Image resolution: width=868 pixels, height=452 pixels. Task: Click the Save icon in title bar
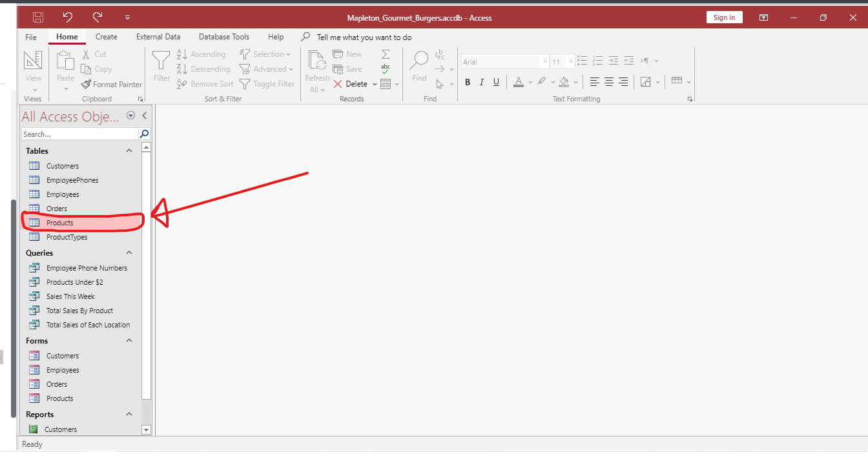point(38,17)
